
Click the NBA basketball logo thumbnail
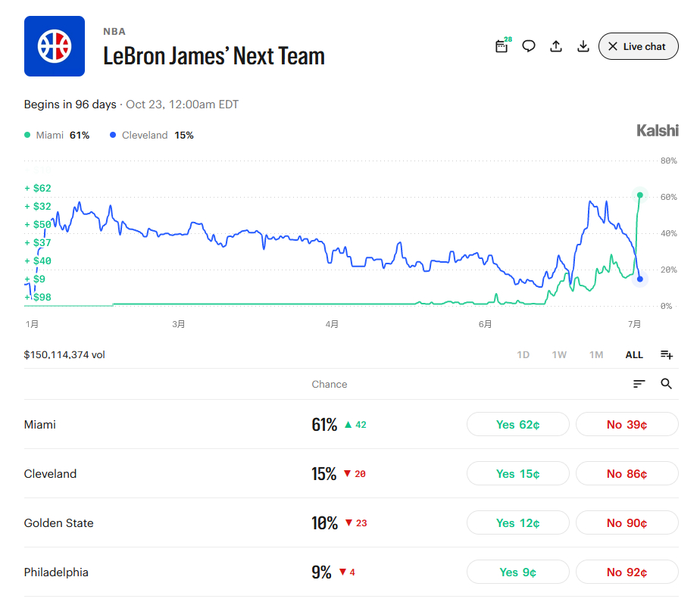(55, 46)
